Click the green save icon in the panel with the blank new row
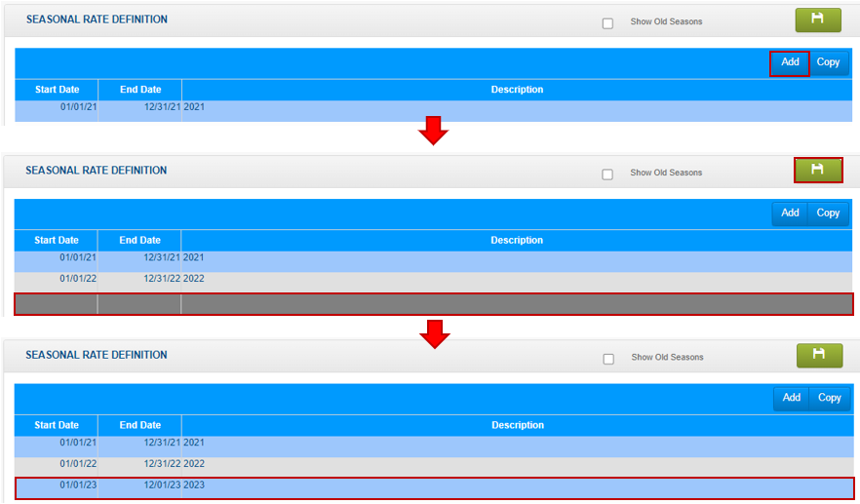 click(x=818, y=170)
